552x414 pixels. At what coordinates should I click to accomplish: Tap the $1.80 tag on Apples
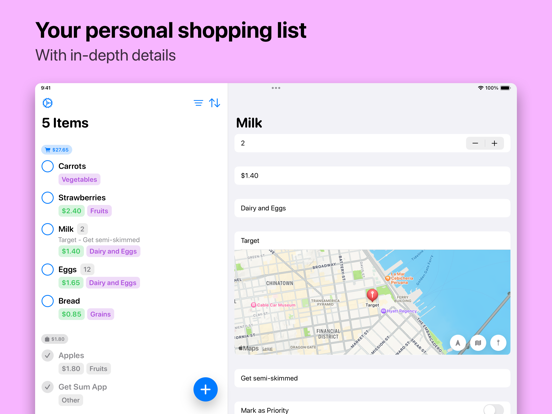[x=71, y=369]
